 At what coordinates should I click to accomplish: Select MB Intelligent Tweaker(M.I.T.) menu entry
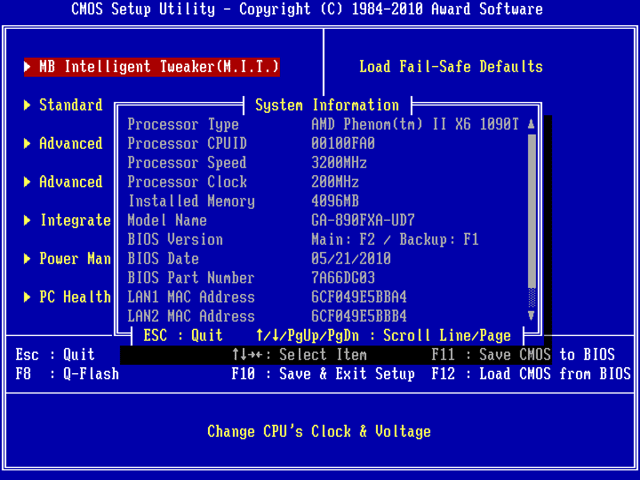[x=152, y=67]
